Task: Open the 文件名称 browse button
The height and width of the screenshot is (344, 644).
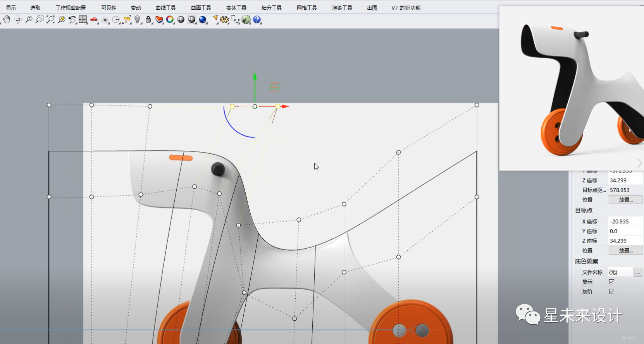Action: (x=638, y=272)
